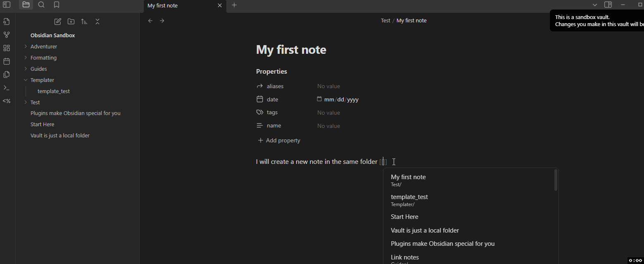Collapse the Templater folder
Image resolution: width=644 pixels, height=264 pixels.
tap(26, 80)
